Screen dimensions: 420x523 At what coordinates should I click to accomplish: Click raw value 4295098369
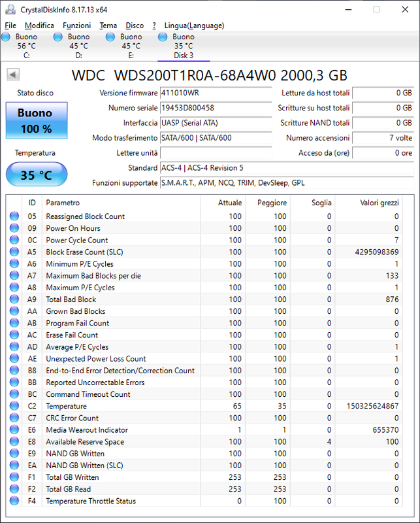377,252
